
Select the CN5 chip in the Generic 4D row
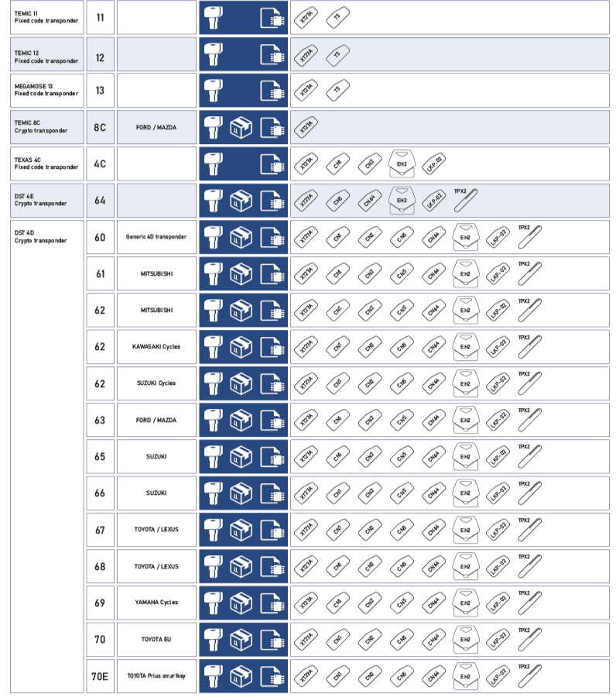401,237
